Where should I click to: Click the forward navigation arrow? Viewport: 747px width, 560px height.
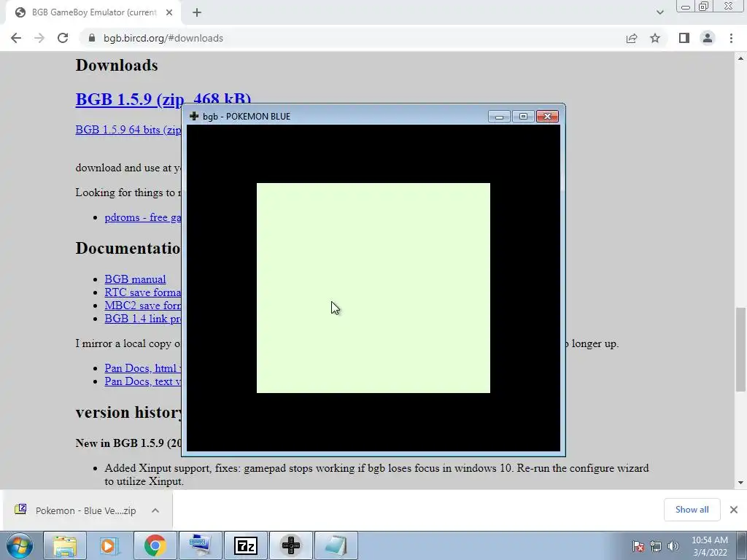pyautogui.click(x=39, y=38)
